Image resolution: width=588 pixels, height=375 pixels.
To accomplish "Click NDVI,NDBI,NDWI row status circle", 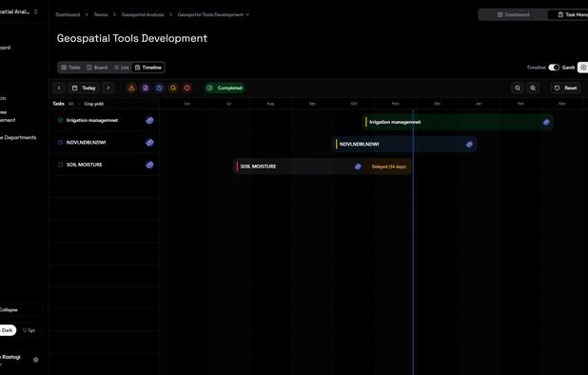I will (60, 143).
